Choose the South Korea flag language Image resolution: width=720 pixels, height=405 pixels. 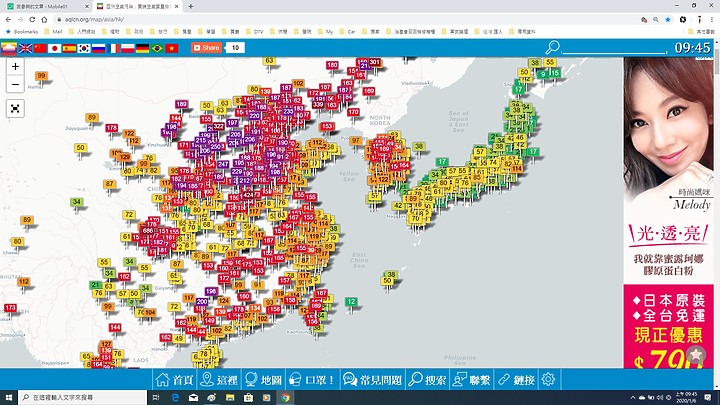(x=84, y=48)
